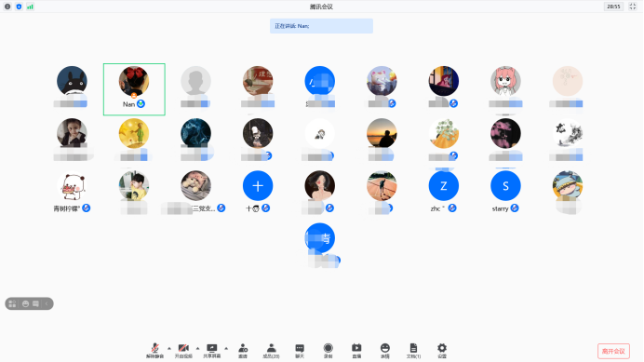The width and height of the screenshot is (644, 362).
Task: Click the red leave meeting button
Action: pos(613,352)
